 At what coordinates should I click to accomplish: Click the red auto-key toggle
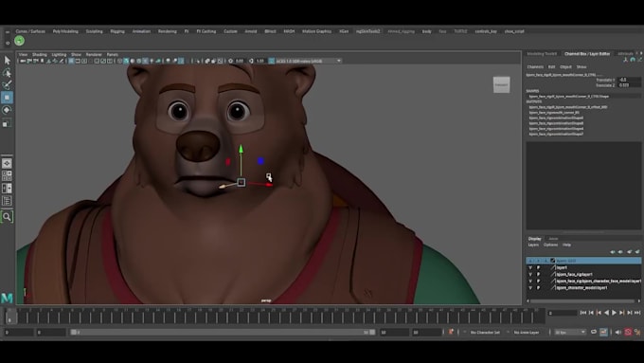pos(628,332)
